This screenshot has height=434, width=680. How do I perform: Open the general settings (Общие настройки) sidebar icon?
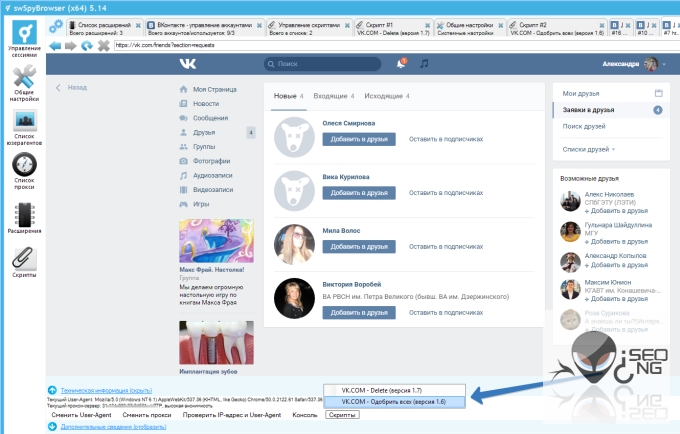click(x=24, y=82)
